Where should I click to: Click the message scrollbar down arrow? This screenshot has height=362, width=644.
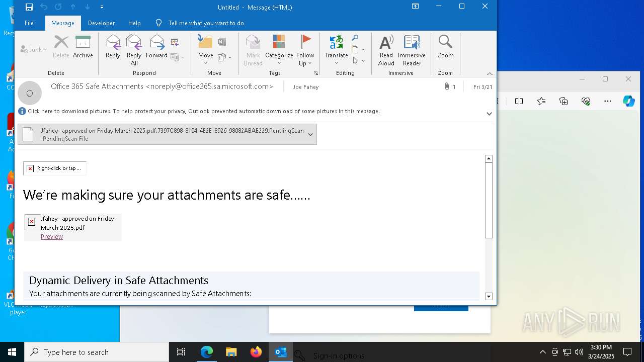tap(488, 296)
